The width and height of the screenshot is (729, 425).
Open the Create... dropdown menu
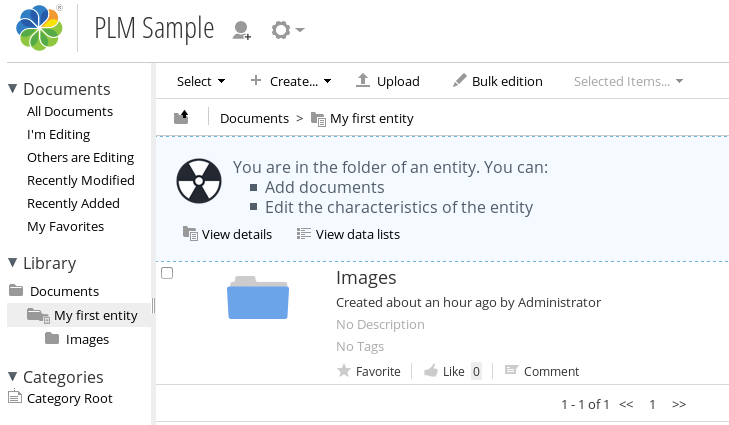tap(291, 81)
